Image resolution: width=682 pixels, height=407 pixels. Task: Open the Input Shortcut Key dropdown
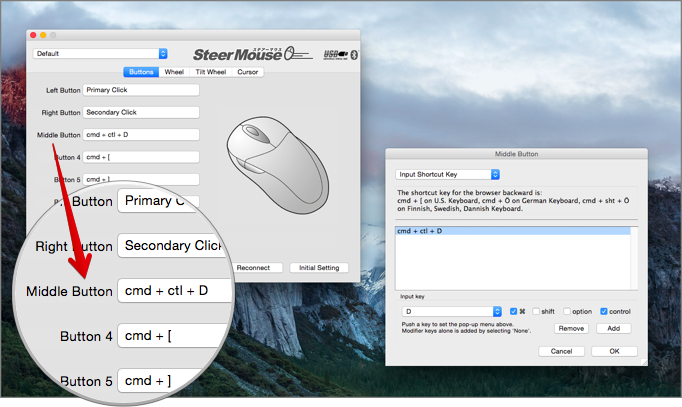point(447,174)
